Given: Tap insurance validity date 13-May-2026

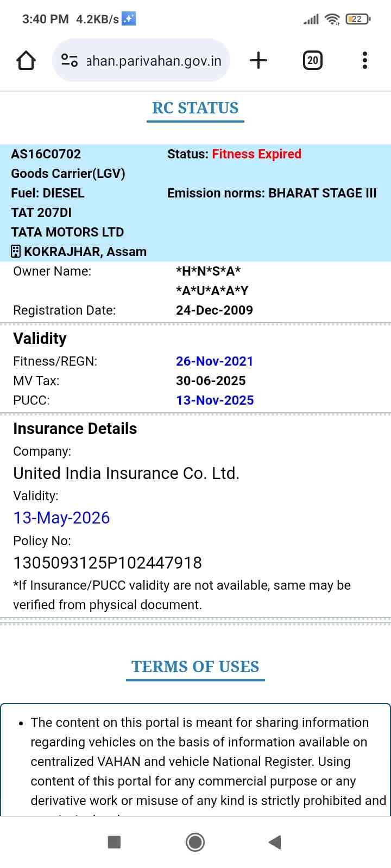Looking at the screenshot, I should click(x=61, y=518).
